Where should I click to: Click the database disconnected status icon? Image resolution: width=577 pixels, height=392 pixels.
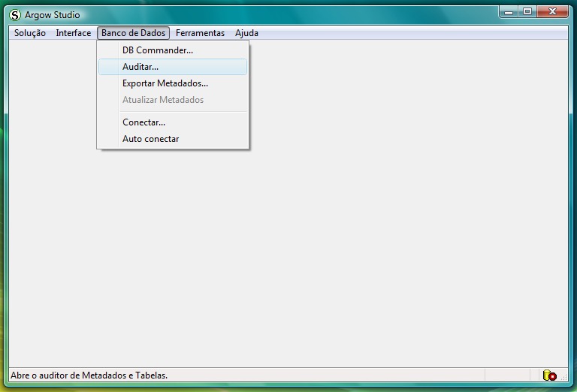(x=549, y=375)
